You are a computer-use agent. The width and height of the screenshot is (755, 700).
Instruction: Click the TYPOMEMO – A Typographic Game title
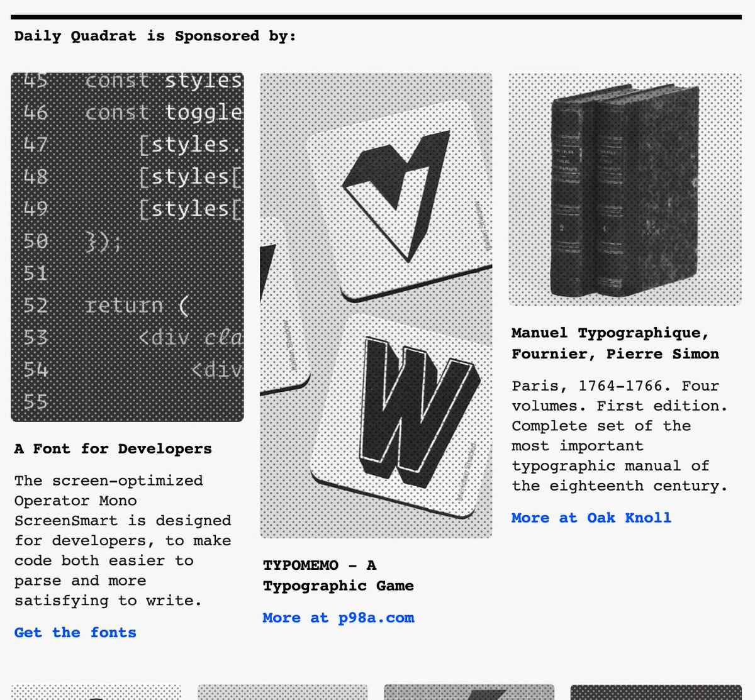click(338, 575)
